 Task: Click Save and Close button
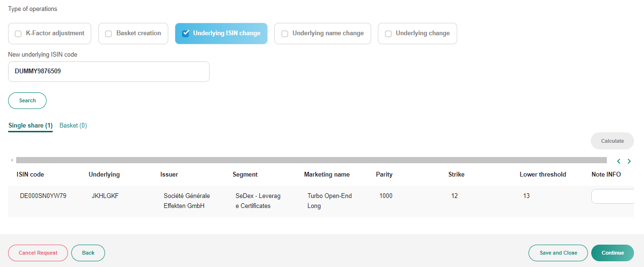click(x=558, y=253)
